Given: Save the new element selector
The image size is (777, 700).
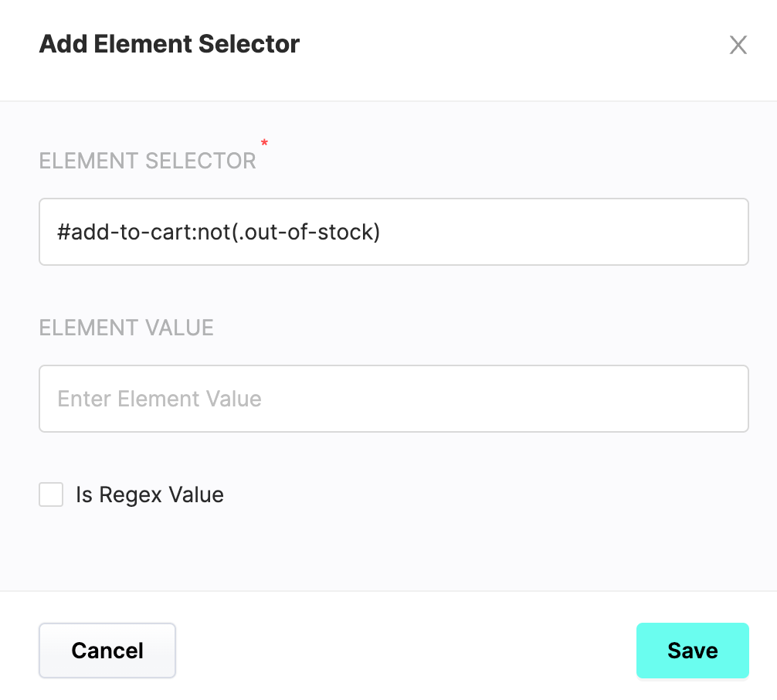Looking at the screenshot, I should click(x=692, y=651).
